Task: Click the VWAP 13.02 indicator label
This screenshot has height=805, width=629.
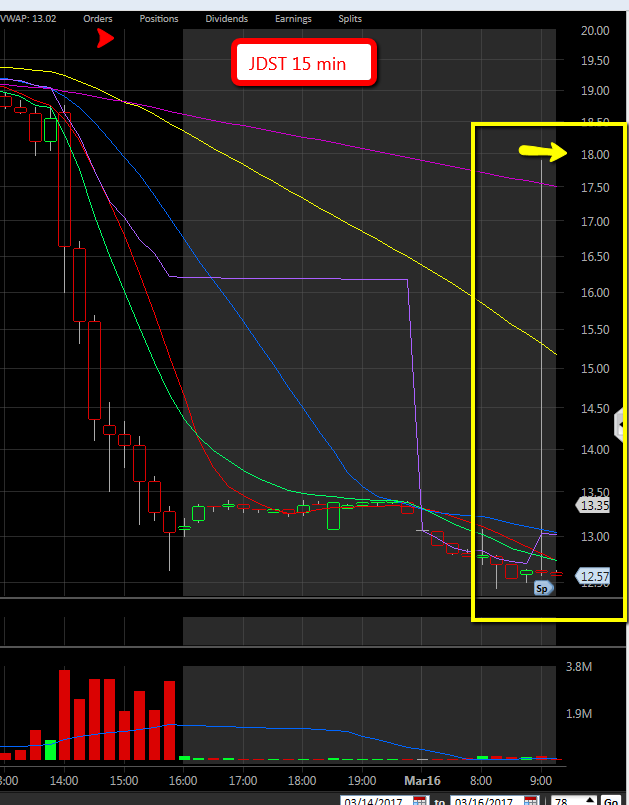Action: point(28,19)
